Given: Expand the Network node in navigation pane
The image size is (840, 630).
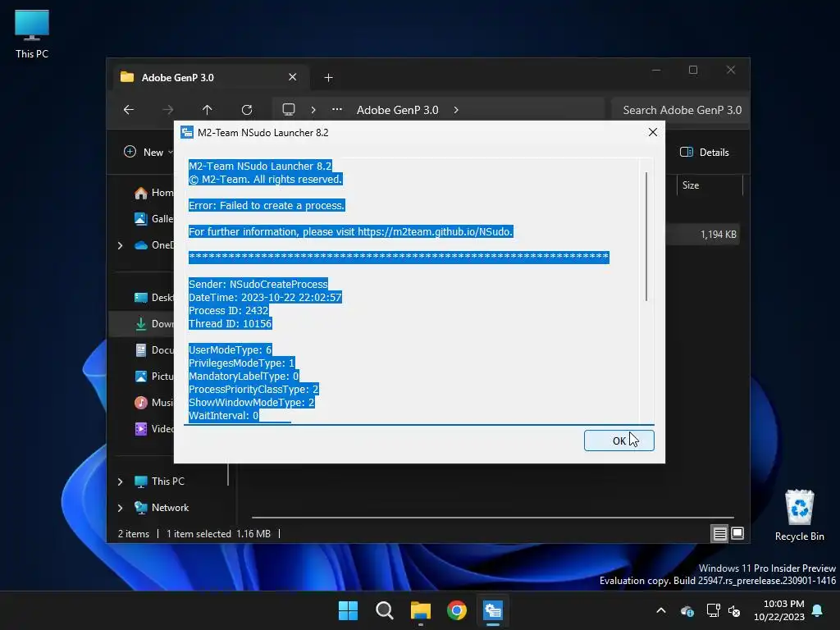Looking at the screenshot, I should (120, 508).
